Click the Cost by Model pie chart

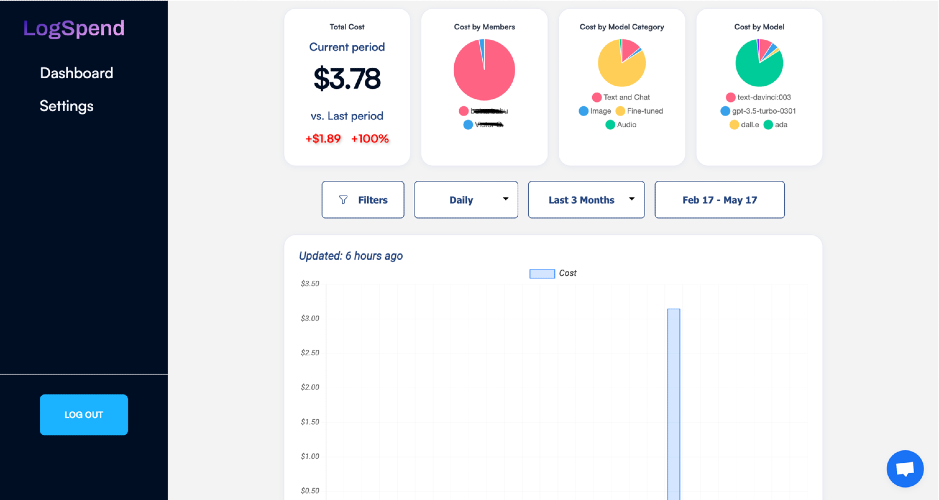(x=759, y=63)
